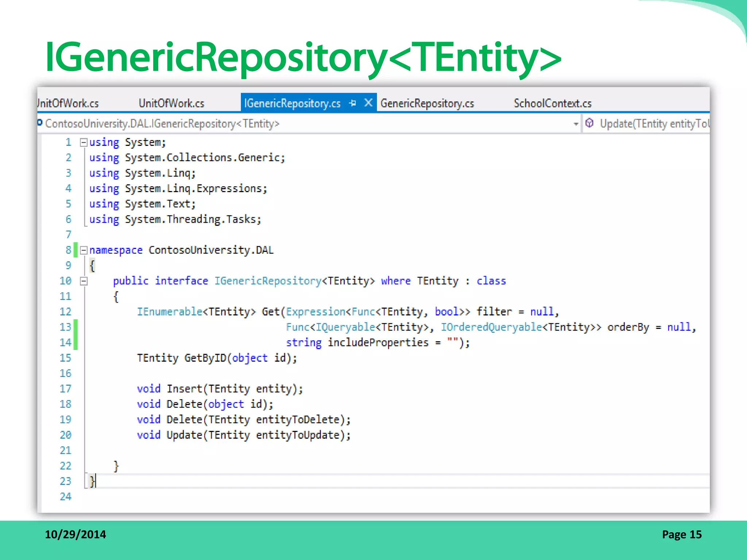Viewport: 747px width, 560px height.
Task: Click the date 10/29/2014 in footer
Action: (76, 534)
